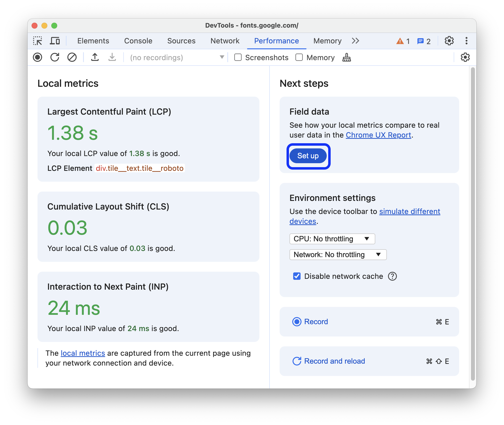
Task: Switch to the Memory tab
Action: [327, 40]
